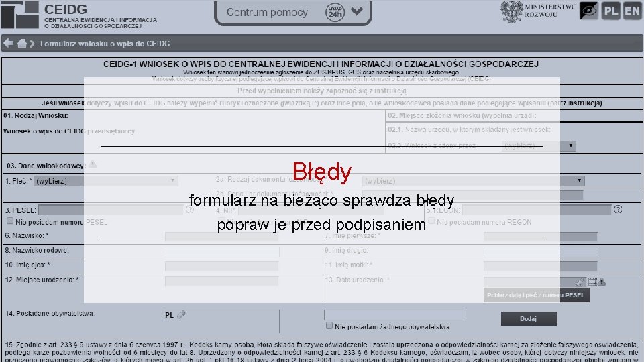Click the CEIDG logo in header

tap(19, 14)
